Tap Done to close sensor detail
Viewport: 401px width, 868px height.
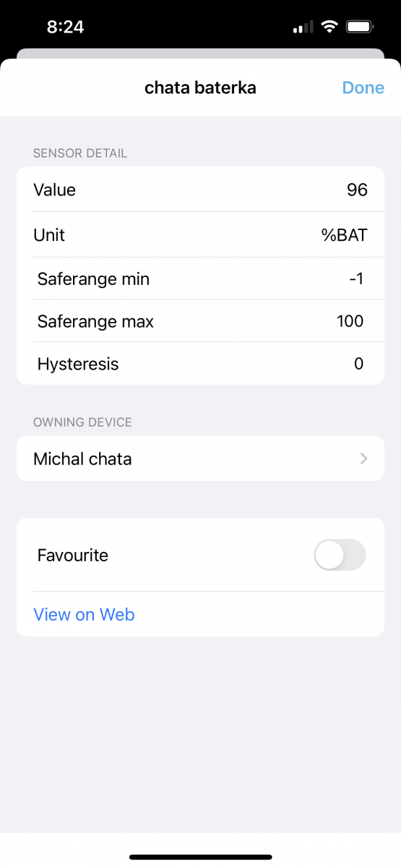point(363,88)
